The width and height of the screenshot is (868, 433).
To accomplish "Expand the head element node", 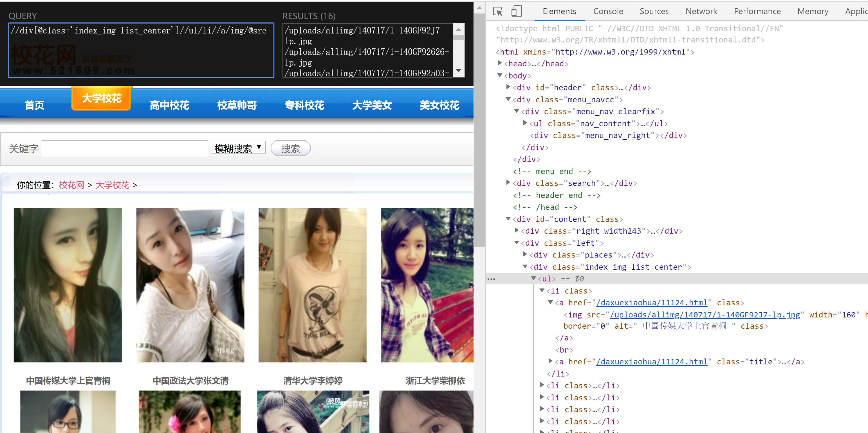I will pyautogui.click(x=500, y=63).
